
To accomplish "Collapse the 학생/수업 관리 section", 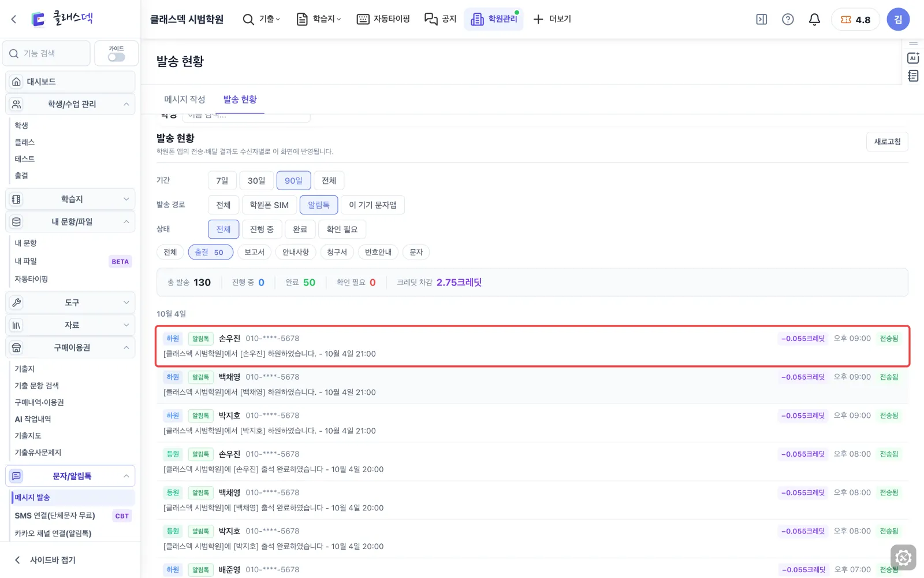I will 70,104.
